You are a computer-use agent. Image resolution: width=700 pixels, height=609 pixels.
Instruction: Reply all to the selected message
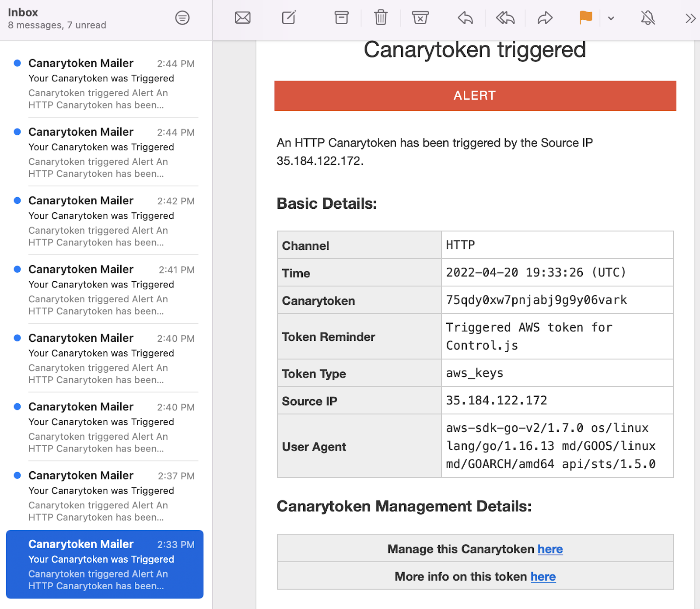point(505,18)
